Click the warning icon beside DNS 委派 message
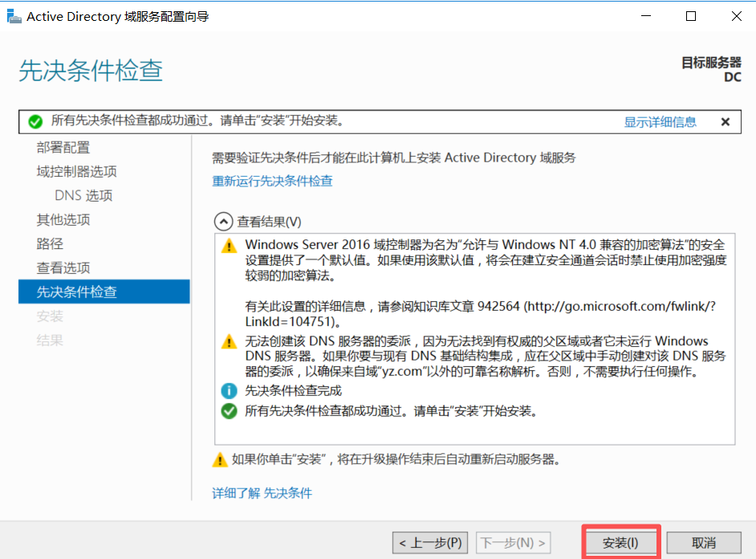The height and width of the screenshot is (559, 756). pos(229,342)
